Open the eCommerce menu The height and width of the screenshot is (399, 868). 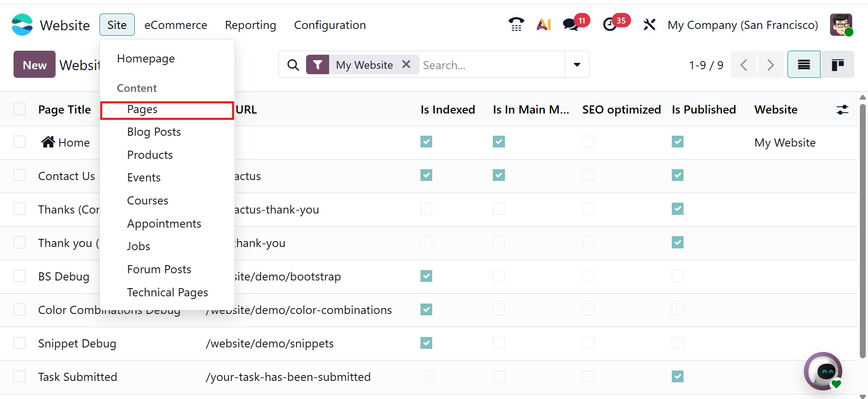tap(175, 25)
